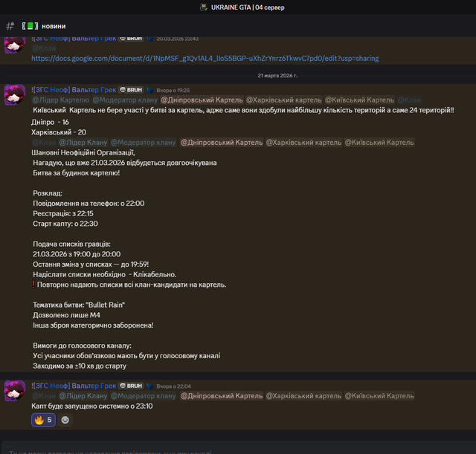Click the @Київський Картель mention in the last message
The width and height of the screenshot is (476, 454).
[x=379, y=396]
